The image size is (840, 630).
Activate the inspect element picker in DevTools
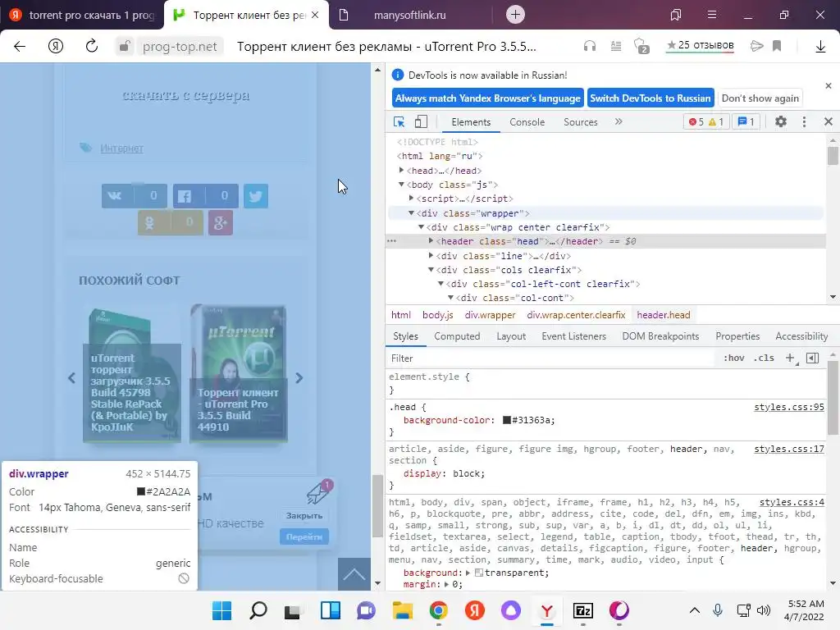(x=399, y=121)
